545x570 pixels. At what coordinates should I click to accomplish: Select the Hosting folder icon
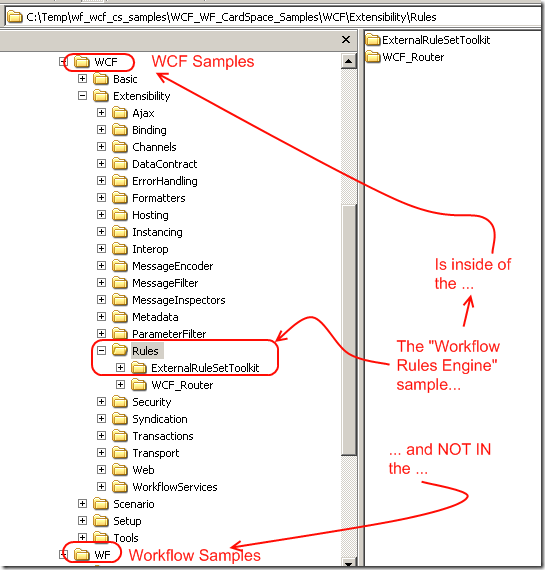pyautogui.click(x=120, y=215)
